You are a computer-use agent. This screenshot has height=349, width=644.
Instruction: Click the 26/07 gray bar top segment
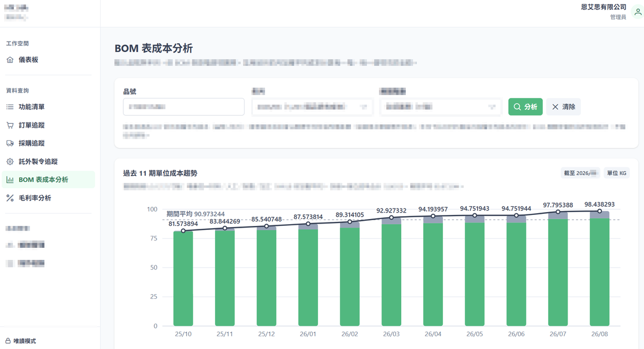tap(558, 216)
